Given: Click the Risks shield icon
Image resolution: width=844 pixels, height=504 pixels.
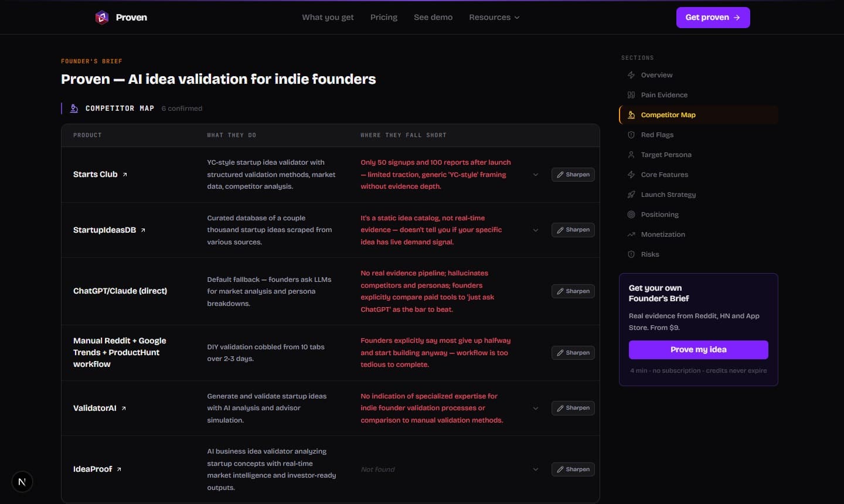Looking at the screenshot, I should point(631,254).
